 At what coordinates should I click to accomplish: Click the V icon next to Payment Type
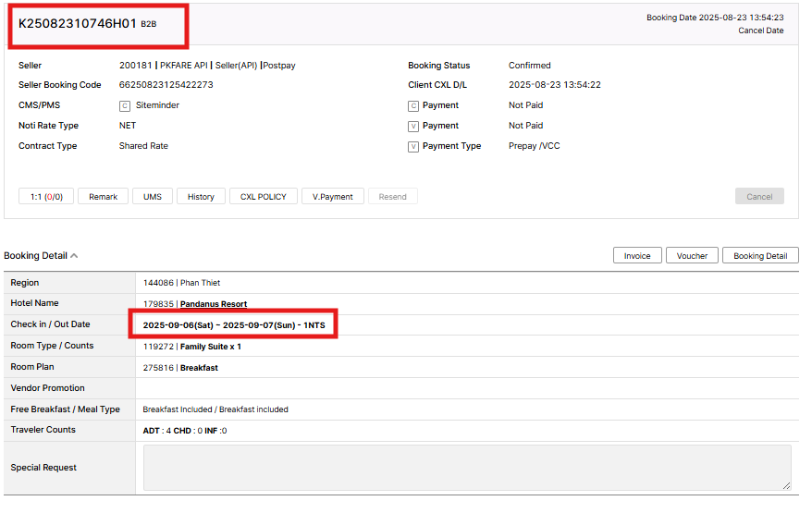(x=413, y=147)
